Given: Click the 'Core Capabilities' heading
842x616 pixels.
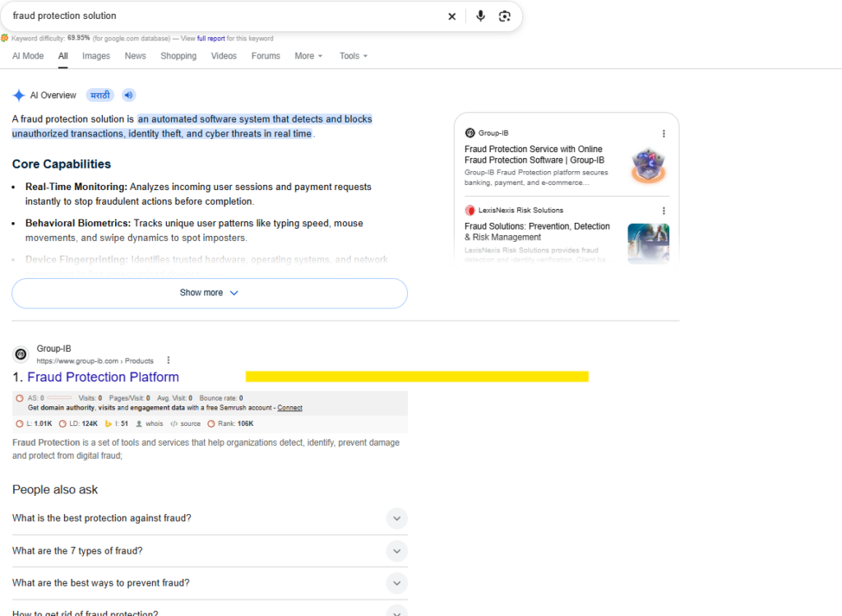Looking at the screenshot, I should [x=62, y=164].
